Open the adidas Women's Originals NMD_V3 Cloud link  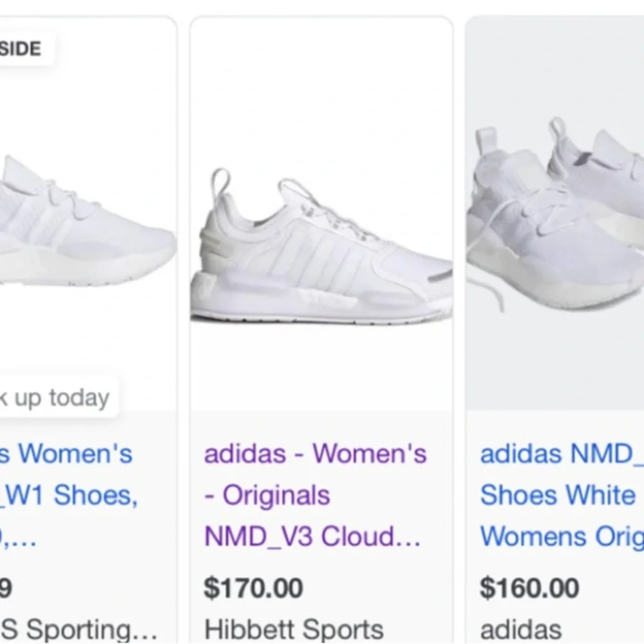pos(316,495)
